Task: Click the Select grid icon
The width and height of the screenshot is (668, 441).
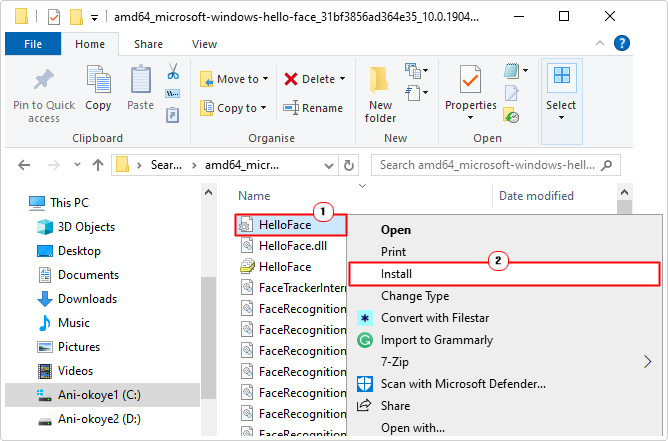Action: [x=561, y=77]
